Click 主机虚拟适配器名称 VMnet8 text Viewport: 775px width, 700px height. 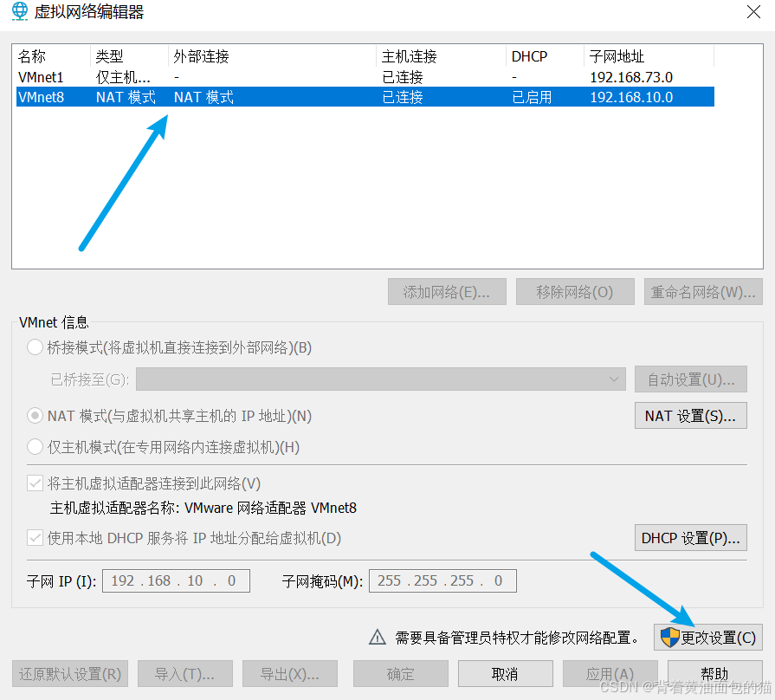pos(203,508)
